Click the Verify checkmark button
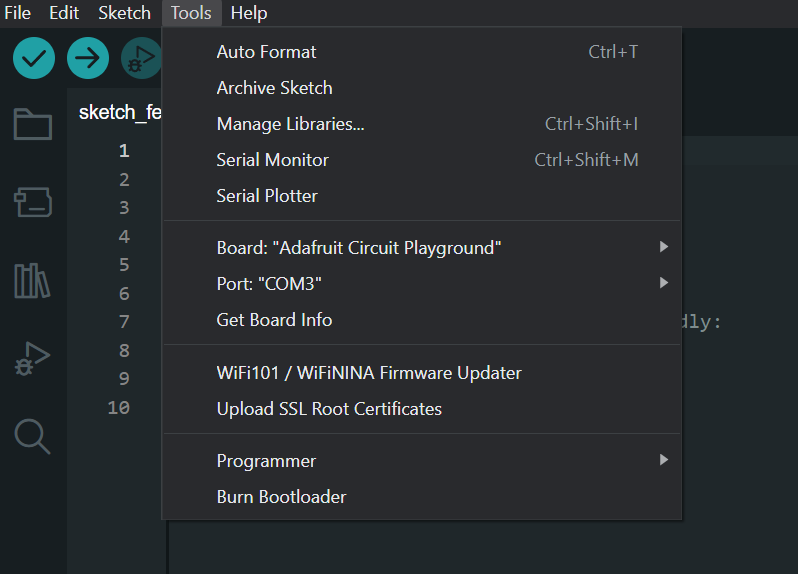This screenshot has height=574, width=798. tap(33, 59)
